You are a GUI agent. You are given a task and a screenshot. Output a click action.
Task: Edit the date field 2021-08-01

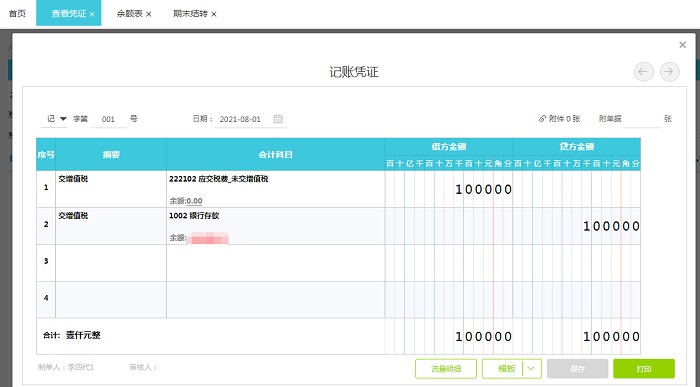click(240, 119)
